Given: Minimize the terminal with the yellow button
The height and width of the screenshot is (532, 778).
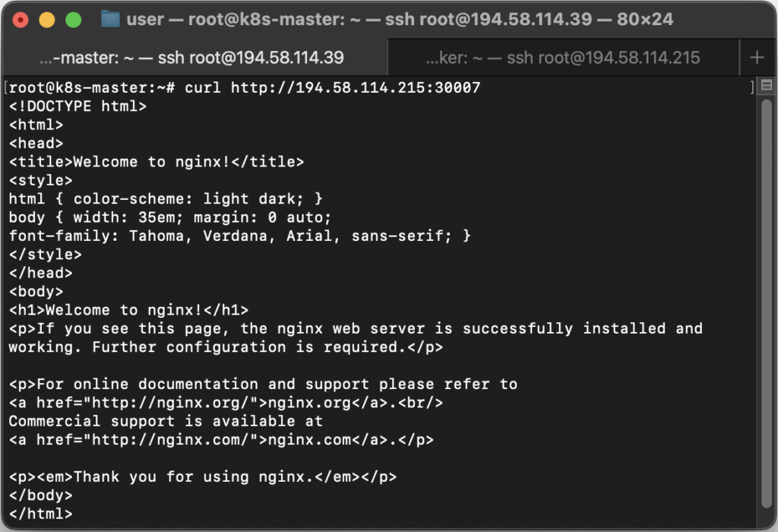Looking at the screenshot, I should tap(47, 19).
